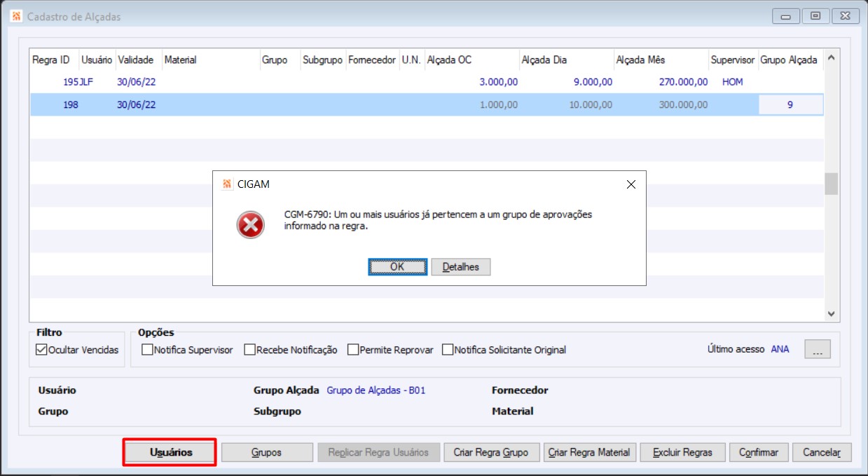Click the Confirmar button
This screenshot has height=476, width=868.
click(x=759, y=452)
